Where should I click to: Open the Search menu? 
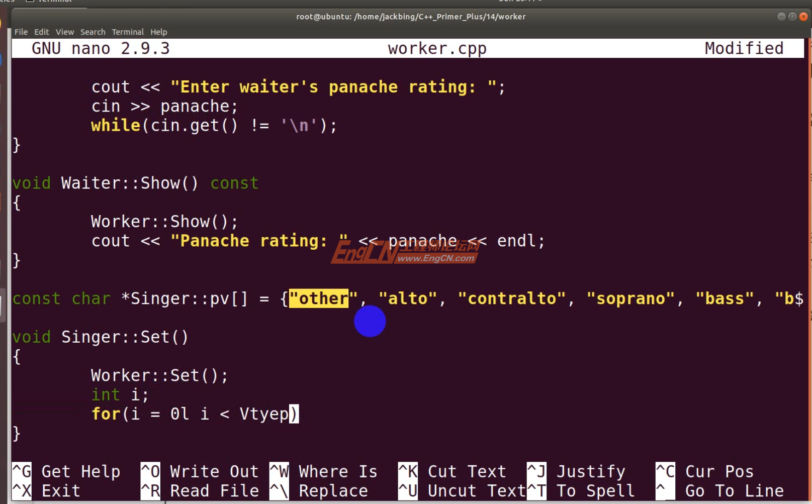point(93,32)
